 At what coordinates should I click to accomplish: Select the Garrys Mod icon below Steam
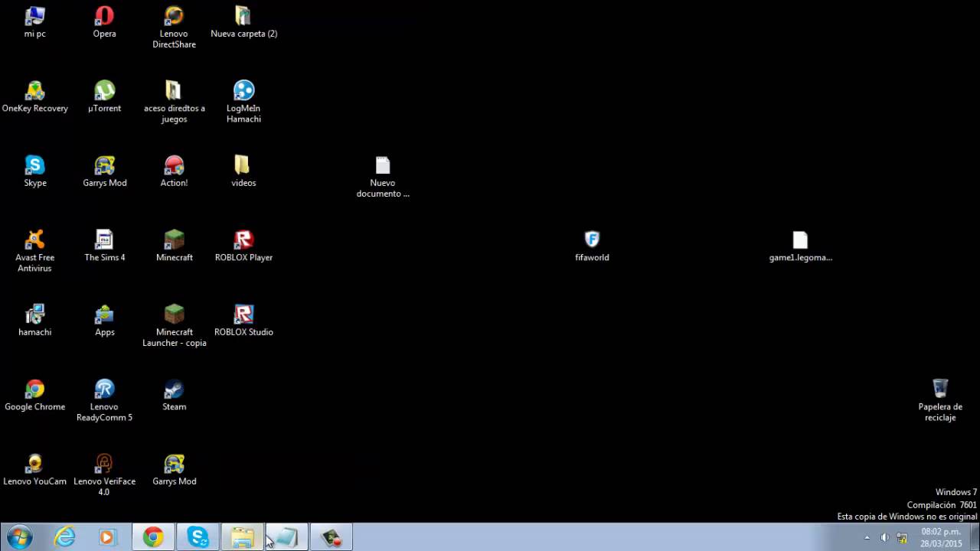pyautogui.click(x=174, y=470)
